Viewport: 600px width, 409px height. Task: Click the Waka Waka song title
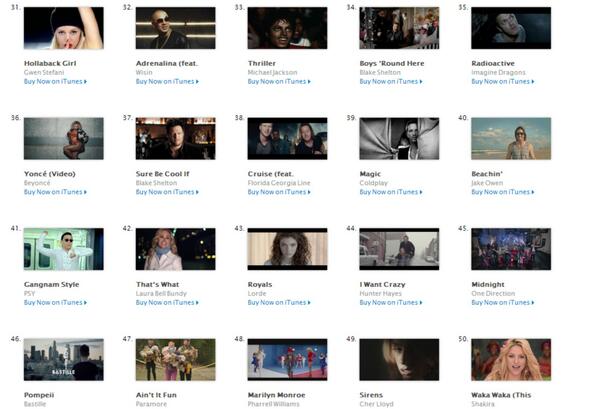(501, 395)
